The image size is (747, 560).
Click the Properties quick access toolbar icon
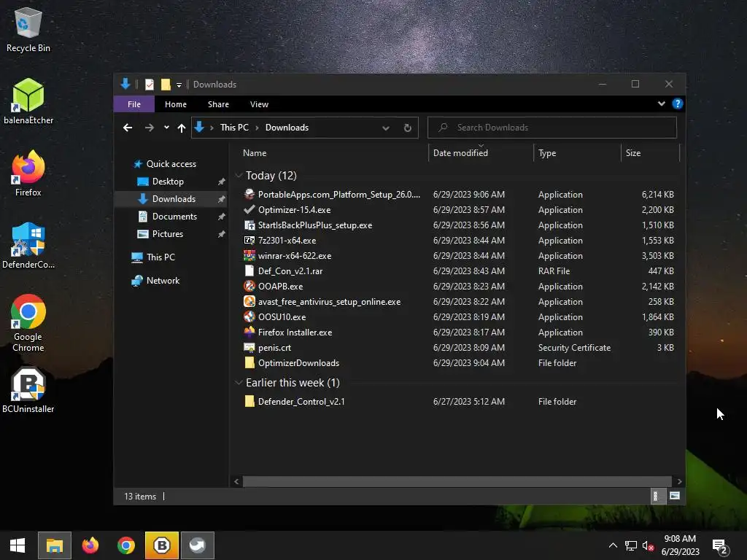pyautogui.click(x=149, y=85)
